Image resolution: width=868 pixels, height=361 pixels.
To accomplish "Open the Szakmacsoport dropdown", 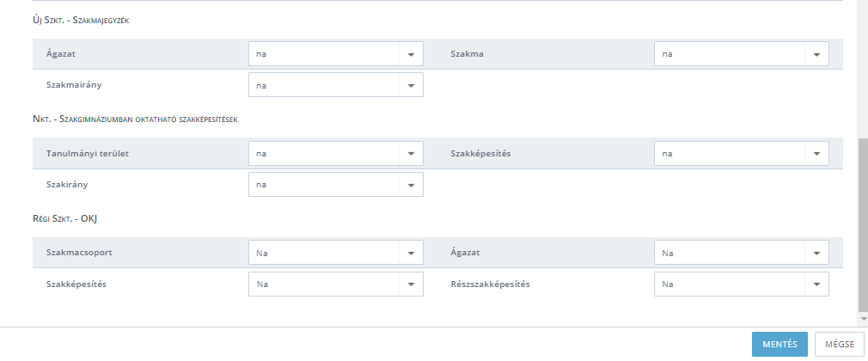I will (x=335, y=253).
